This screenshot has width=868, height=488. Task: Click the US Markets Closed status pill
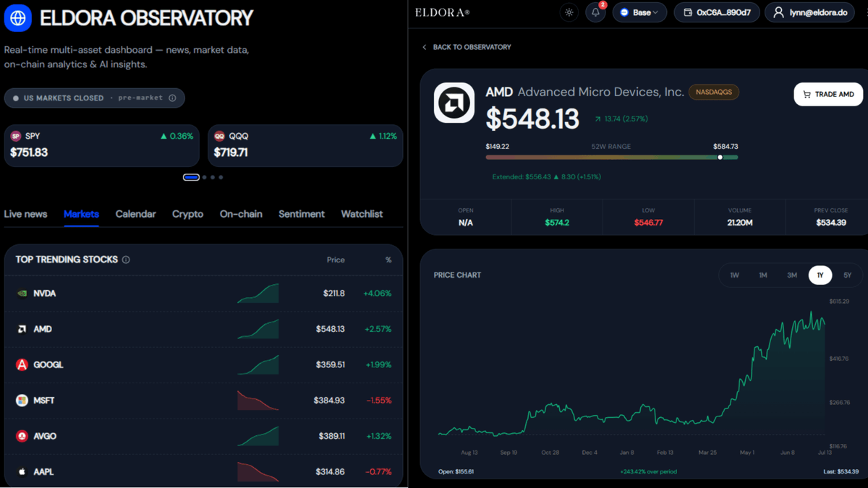click(94, 98)
